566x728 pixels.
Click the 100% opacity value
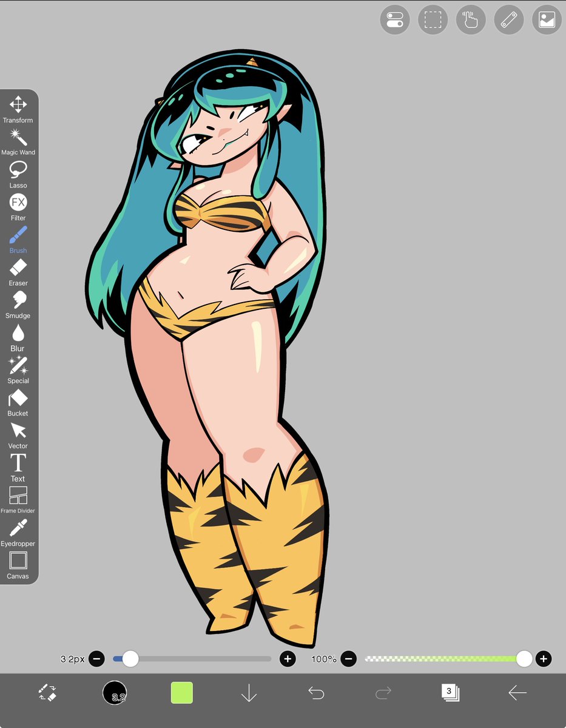(x=324, y=659)
